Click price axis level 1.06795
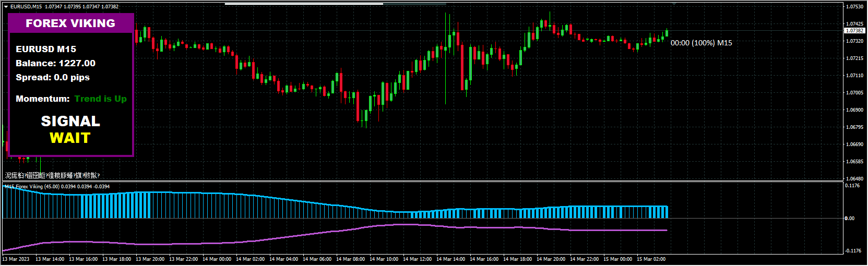Image resolution: width=868 pixels, height=266 pixels. [x=854, y=127]
